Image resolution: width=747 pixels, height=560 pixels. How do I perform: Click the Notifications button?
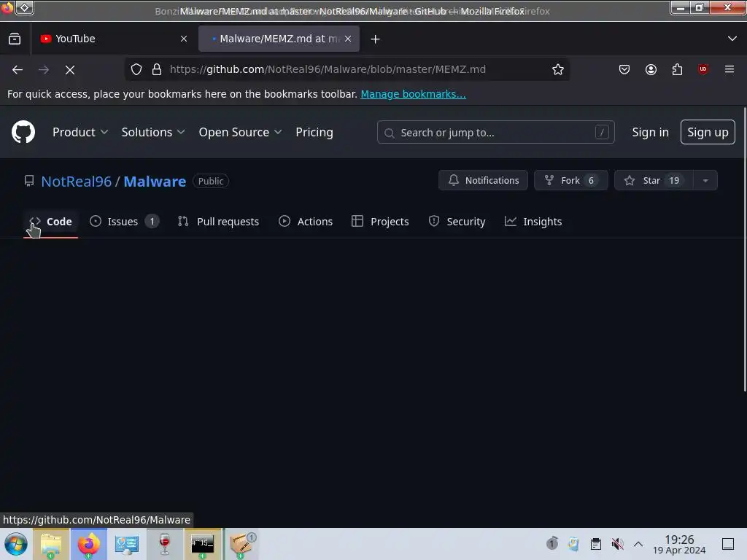pos(483,181)
